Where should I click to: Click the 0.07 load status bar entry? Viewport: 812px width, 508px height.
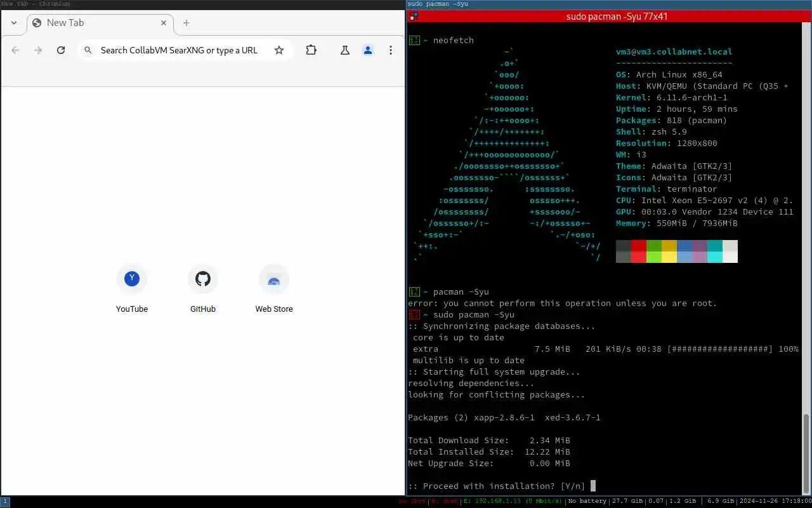[656, 502]
